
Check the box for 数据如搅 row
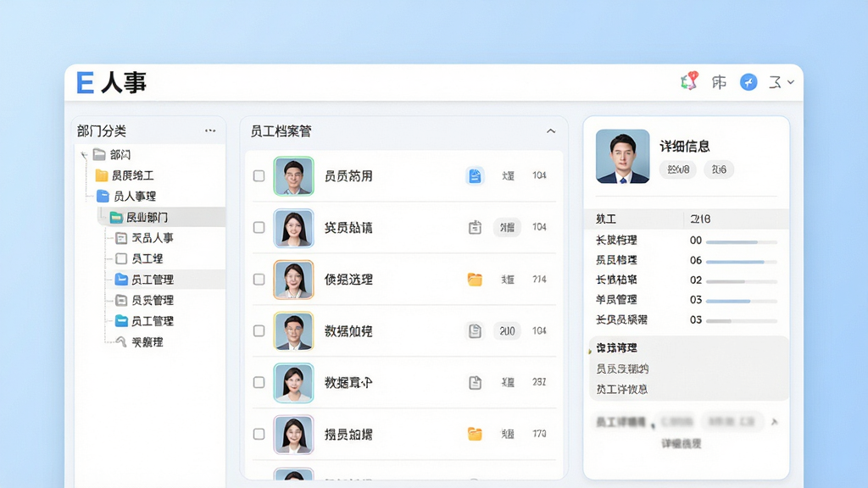coord(259,331)
